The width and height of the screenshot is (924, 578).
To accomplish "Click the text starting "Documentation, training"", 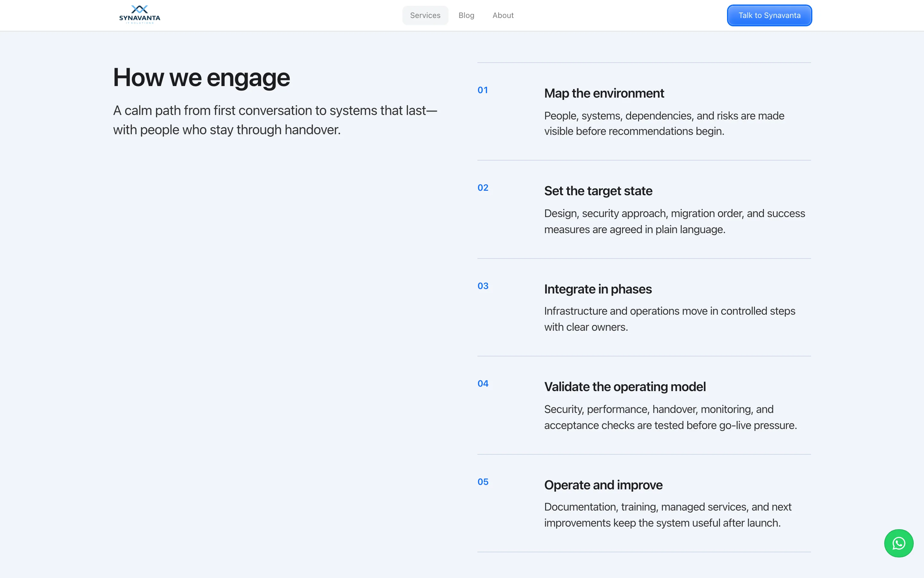I will [667, 515].
